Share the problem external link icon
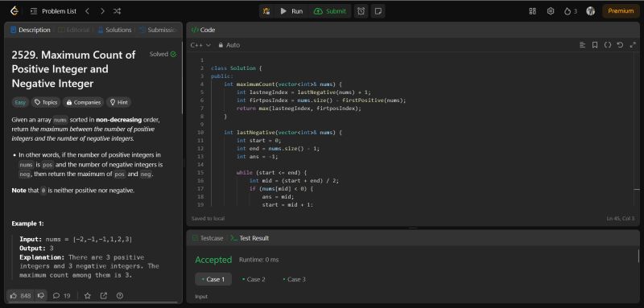This screenshot has width=644, height=308. [104, 296]
